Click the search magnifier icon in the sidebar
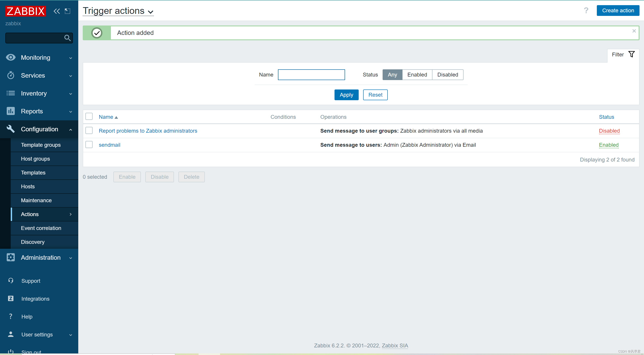This screenshot has height=355, width=644. click(67, 38)
